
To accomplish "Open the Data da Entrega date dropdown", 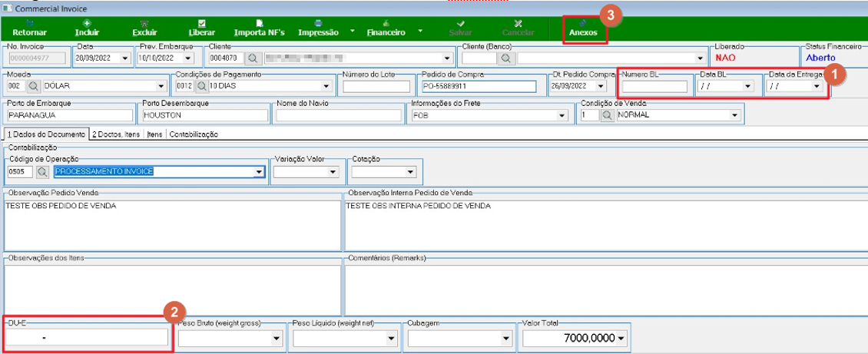I will pos(816,86).
